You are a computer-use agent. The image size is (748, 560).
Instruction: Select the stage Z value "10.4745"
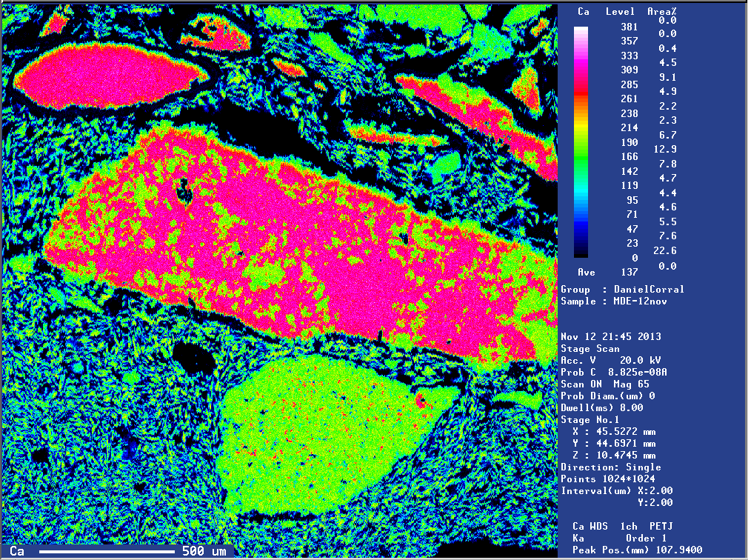pyautogui.click(x=617, y=456)
